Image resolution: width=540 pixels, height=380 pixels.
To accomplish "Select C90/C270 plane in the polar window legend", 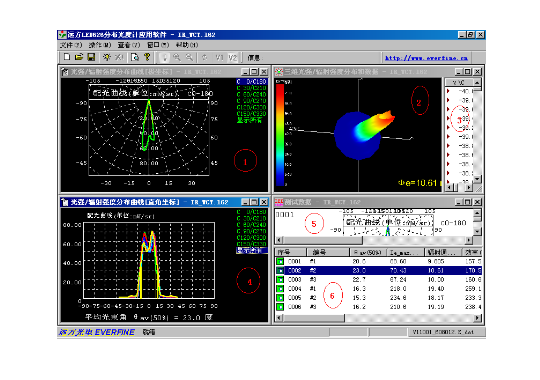I will point(252,101).
